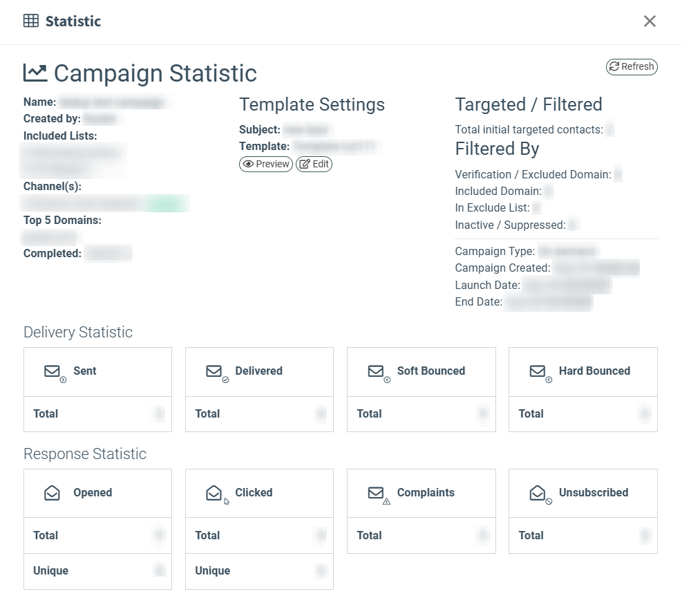682x616 pixels.
Task: Preview the email template
Action: tap(266, 164)
